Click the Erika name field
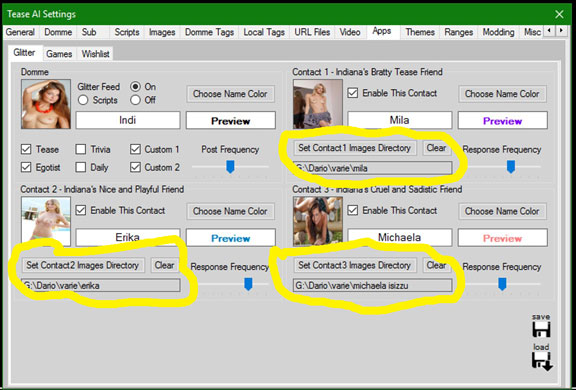Screen dimensions: 576x390 coord(128,237)
